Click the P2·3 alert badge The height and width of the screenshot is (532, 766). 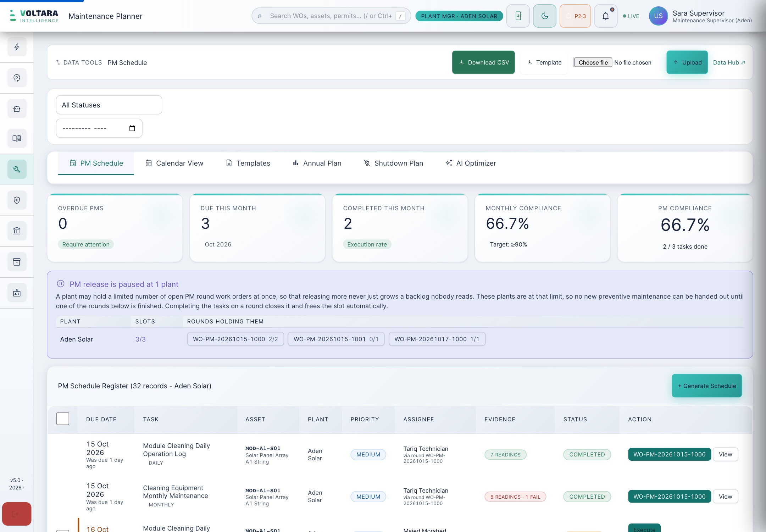(x=575, y=16)
